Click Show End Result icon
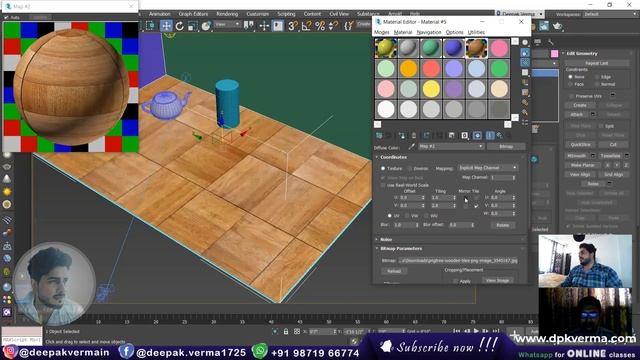 [x=490, y=136]
